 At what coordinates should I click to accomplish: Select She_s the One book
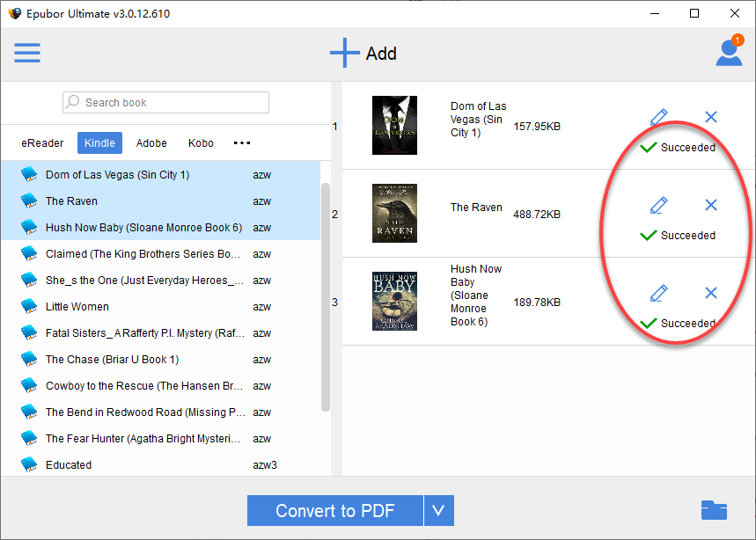tap(160, 281)
